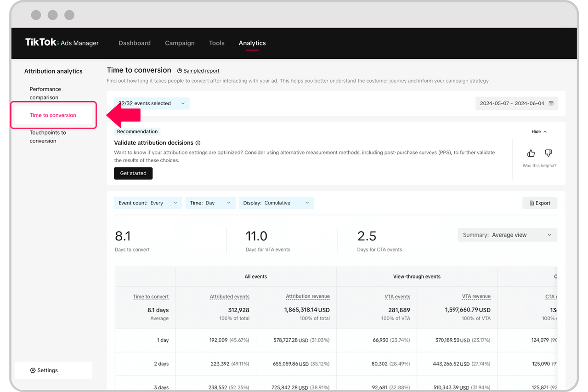
Task: Click the 223,392 attributed events cell
Action: [230, 364]
